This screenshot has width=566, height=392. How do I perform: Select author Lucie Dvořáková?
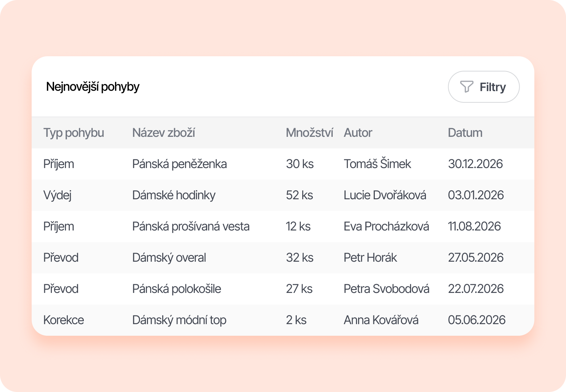(x=385, y=195)
